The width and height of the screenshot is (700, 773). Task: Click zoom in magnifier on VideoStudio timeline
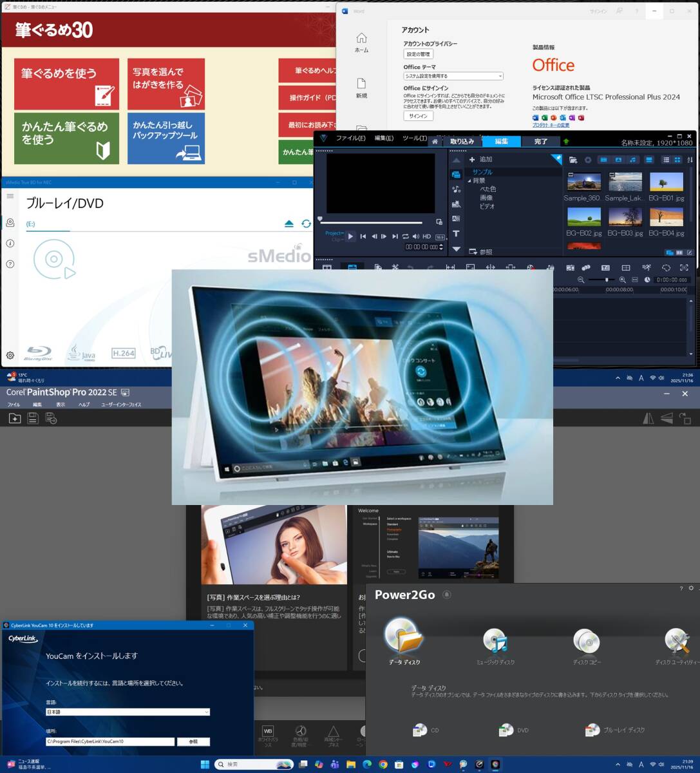[622, 280]
